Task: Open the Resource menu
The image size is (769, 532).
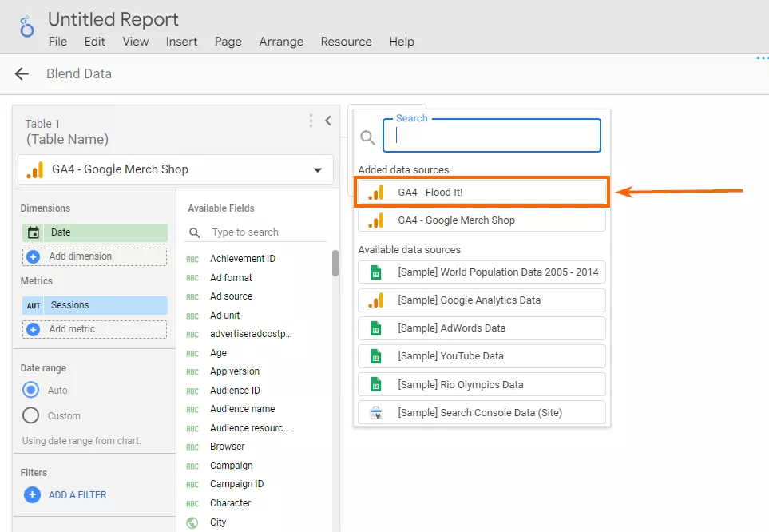Action: [347, 42]
